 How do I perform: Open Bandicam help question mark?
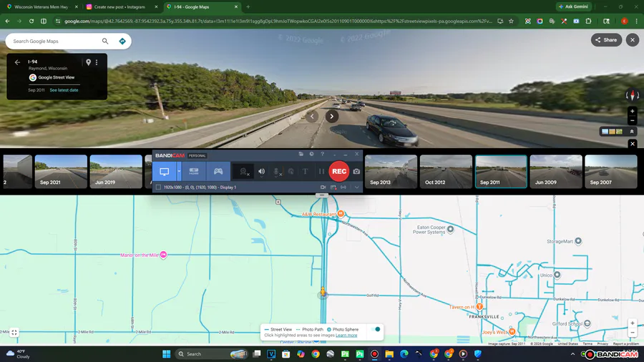tap(323, 154)
